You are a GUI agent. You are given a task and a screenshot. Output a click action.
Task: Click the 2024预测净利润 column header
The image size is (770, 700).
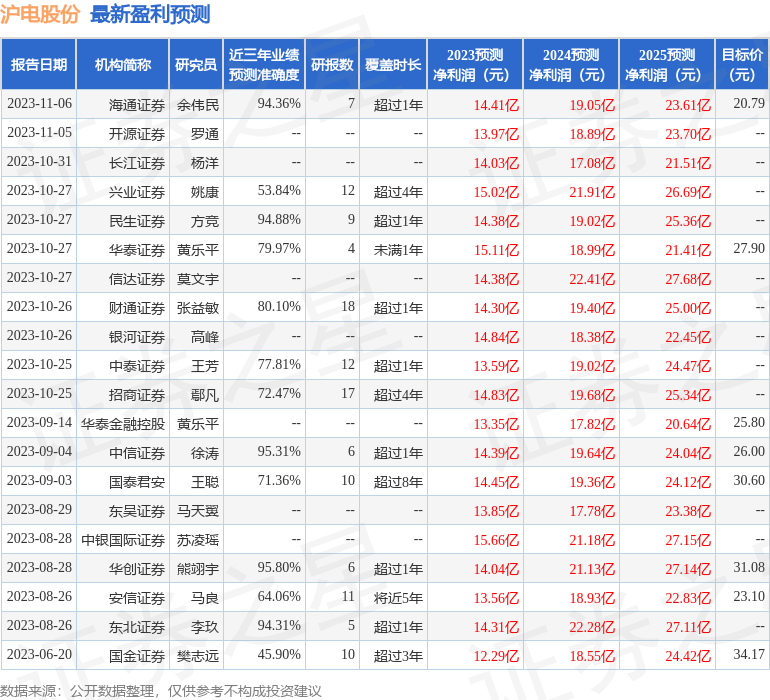pyautogui.click(x=571, y=64)
